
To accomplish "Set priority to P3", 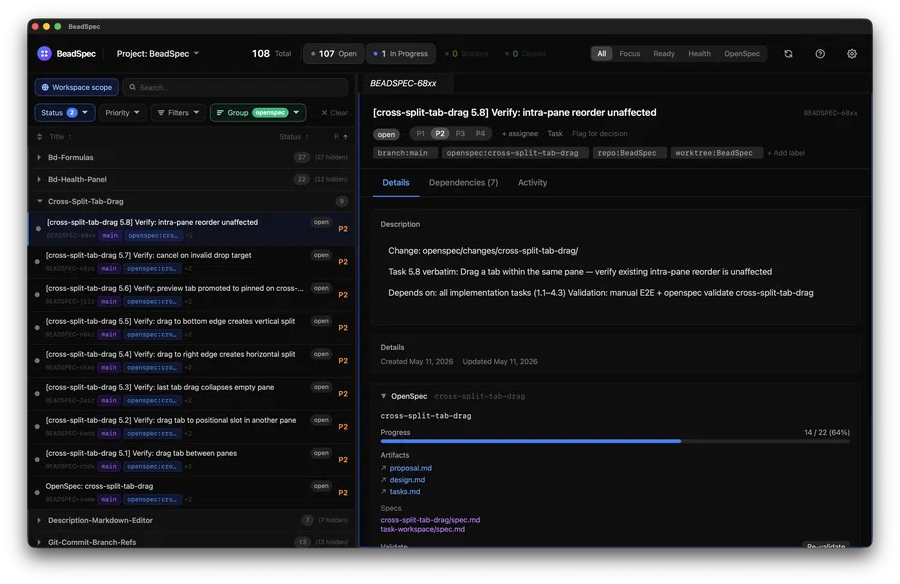I will coord(460,133).
